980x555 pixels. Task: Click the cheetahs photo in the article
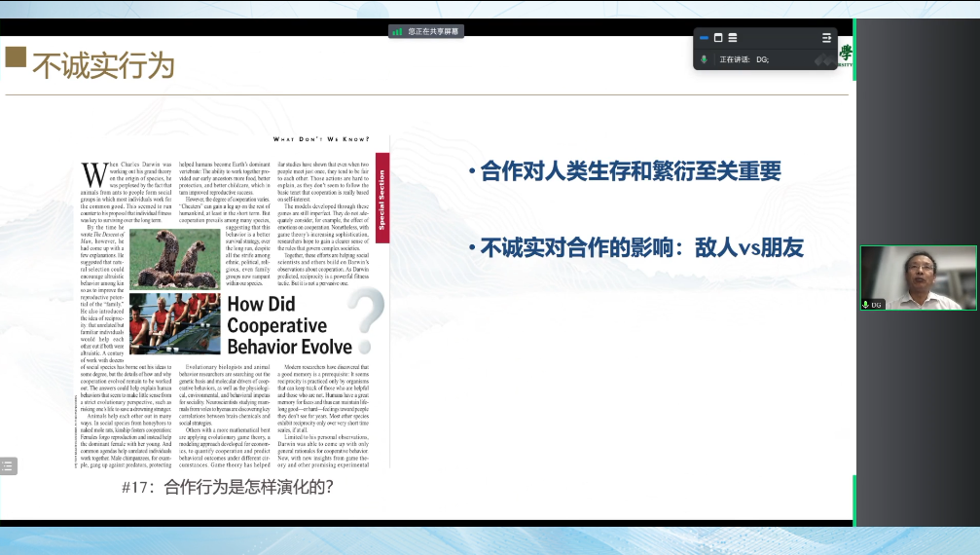(x=174, y=258)
